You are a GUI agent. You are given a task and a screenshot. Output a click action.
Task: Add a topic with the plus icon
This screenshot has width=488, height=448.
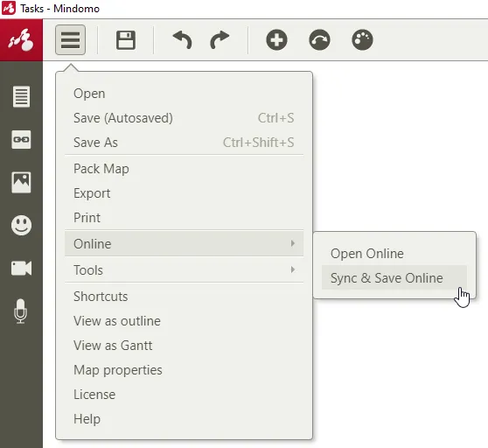click(x=276, y=40)
